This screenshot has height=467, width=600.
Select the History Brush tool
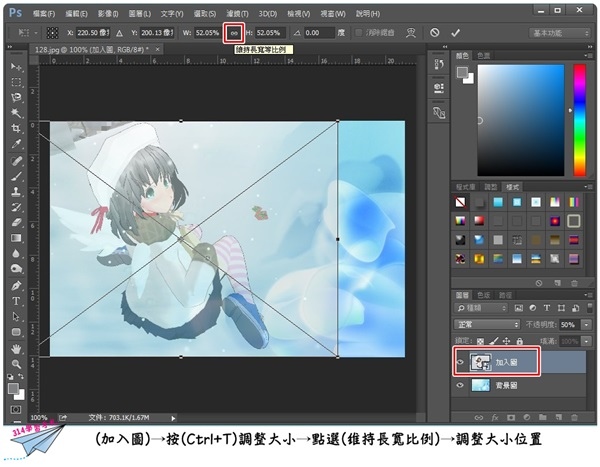pos(16,207)
